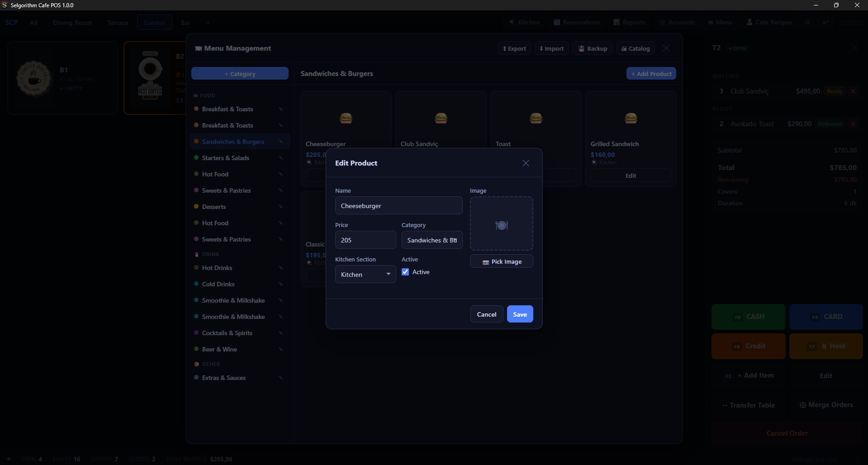This screenshot has height=465, width=868.
Task: Open the Kitchen view from top bar
Action: [524, 22]
